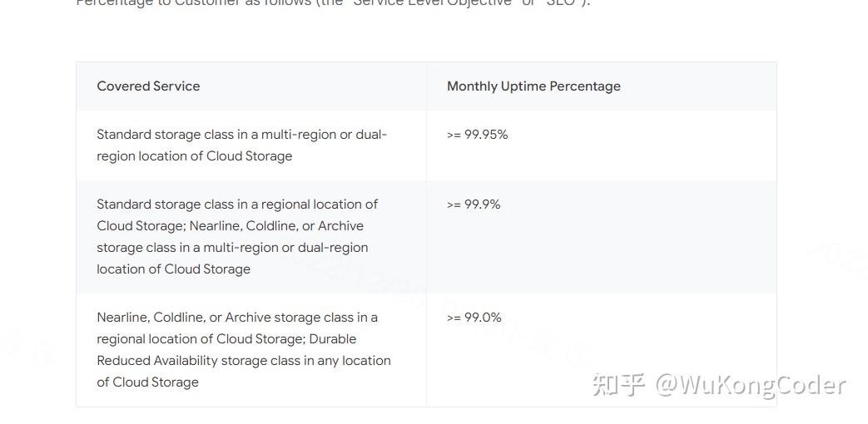Click "regional location of Cloud Storage; Durable" line
This screenshot has height=424, width=868.
226,339
